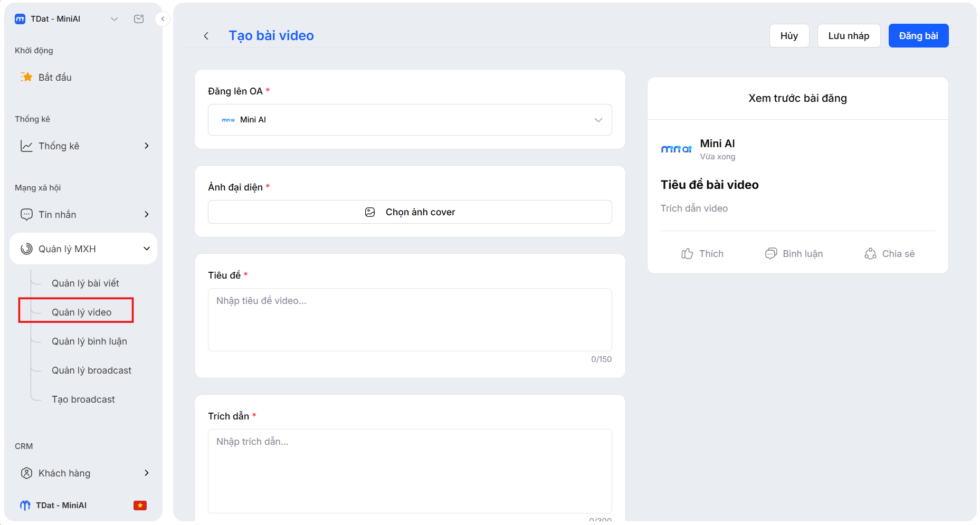980x525 pixels.
Task: Click the Tin nhắn chat bubble icon
Action: click(26, 214)
